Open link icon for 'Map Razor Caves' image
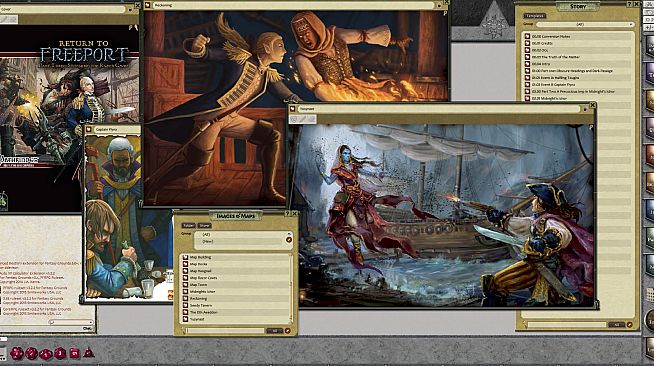The height and width of the screenshot is (366, 654). pyautogui.click(x=186, y=278)
